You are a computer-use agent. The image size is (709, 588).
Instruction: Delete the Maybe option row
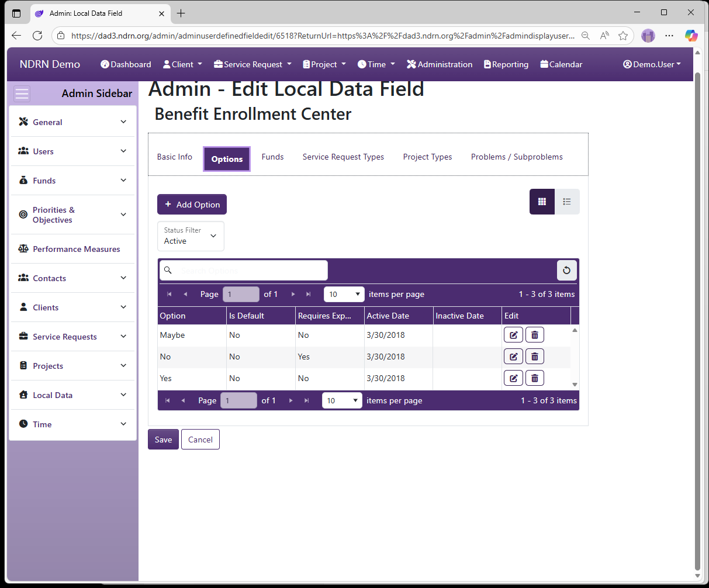click(x=535, y=335)
